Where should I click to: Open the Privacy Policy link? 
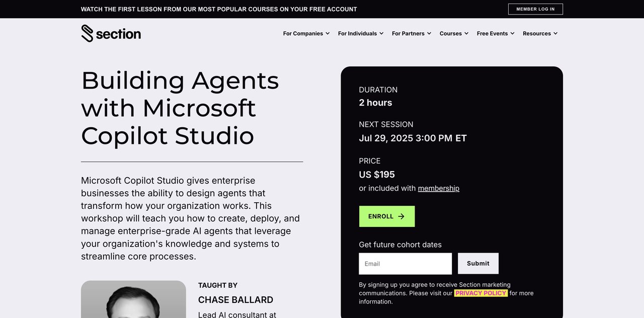coord(481,293)
